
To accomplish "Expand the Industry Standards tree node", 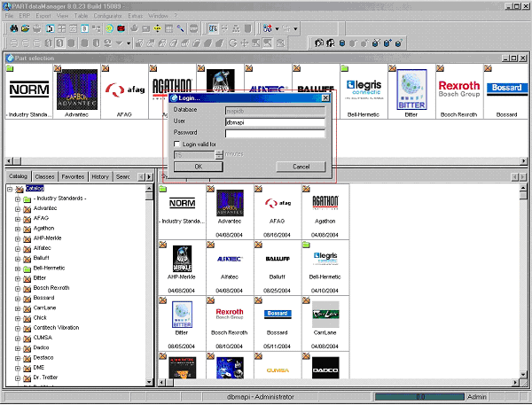I will (x=18, y=199).
